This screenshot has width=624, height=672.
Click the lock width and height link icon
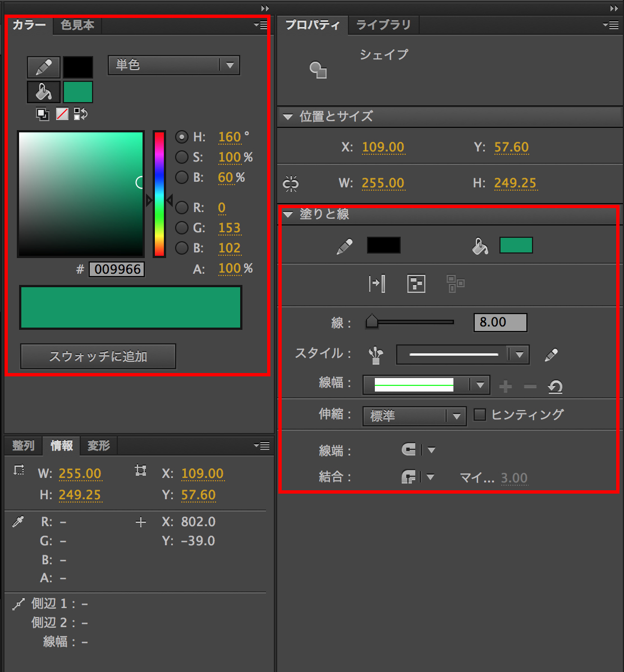[x=291, y=183]
